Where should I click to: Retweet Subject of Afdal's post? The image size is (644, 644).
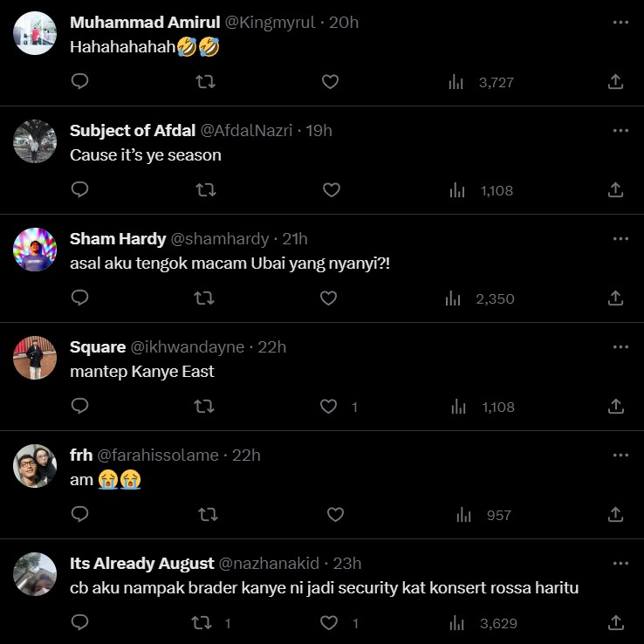206,190
